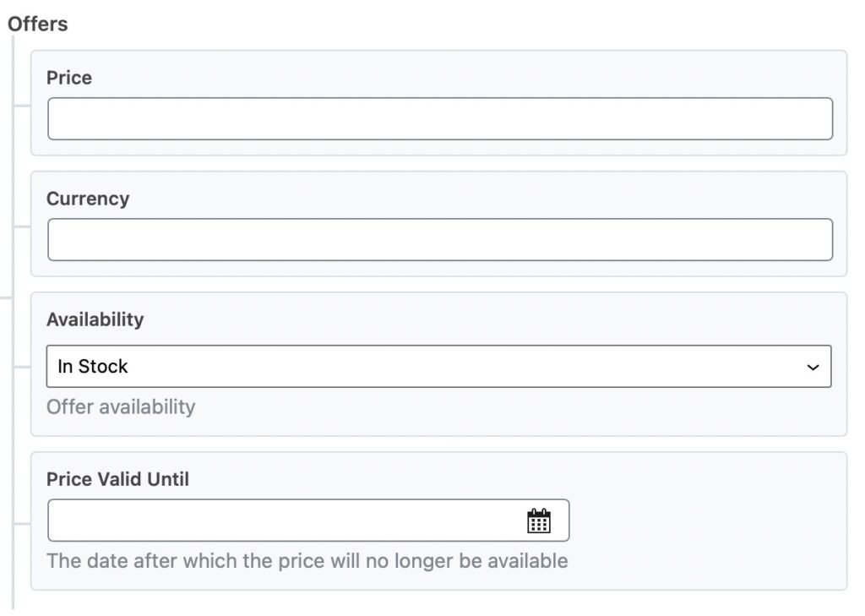This screenshot has height=616, width=865.
Task: Click the Offers section heading
Action: point(38,24)
